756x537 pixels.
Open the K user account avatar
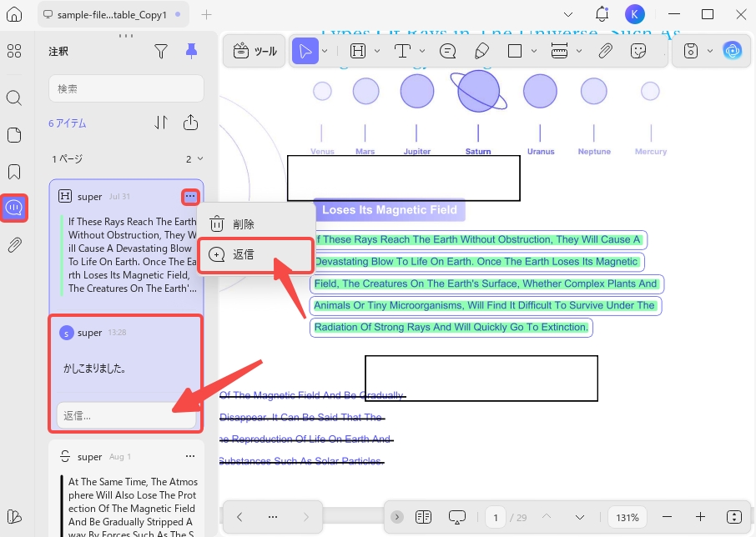634,14
